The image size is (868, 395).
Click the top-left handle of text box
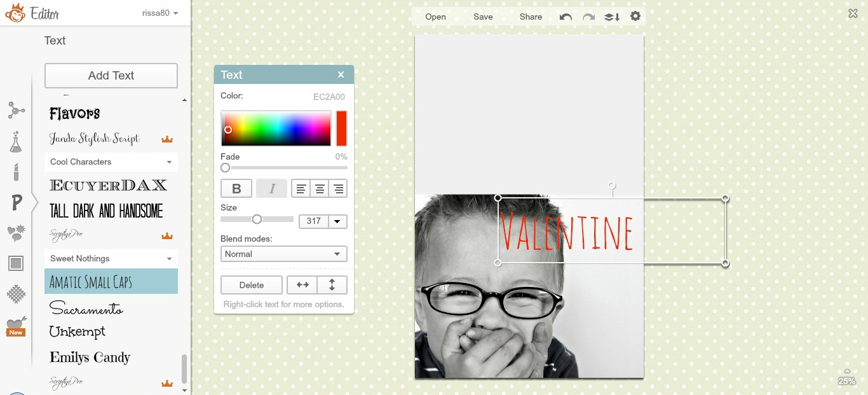click(x=498, y=198)
